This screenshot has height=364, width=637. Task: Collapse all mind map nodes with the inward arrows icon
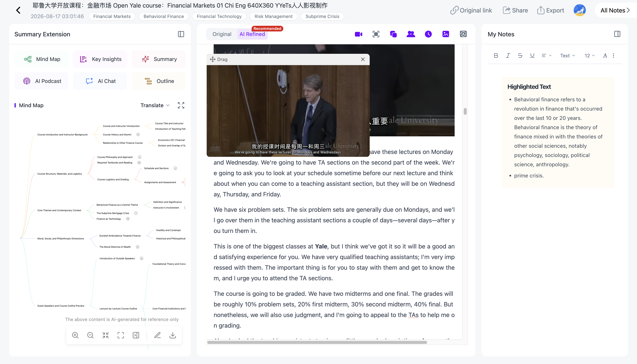[106, 335]
